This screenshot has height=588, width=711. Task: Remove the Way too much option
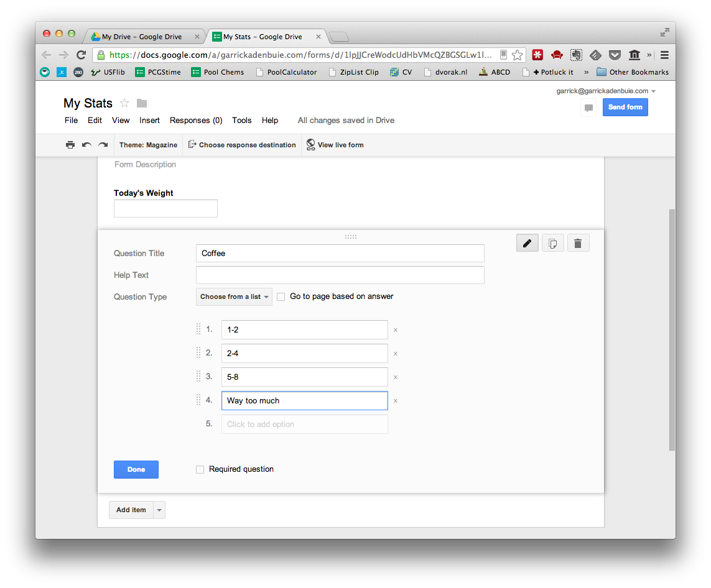(x=396, y=401)
